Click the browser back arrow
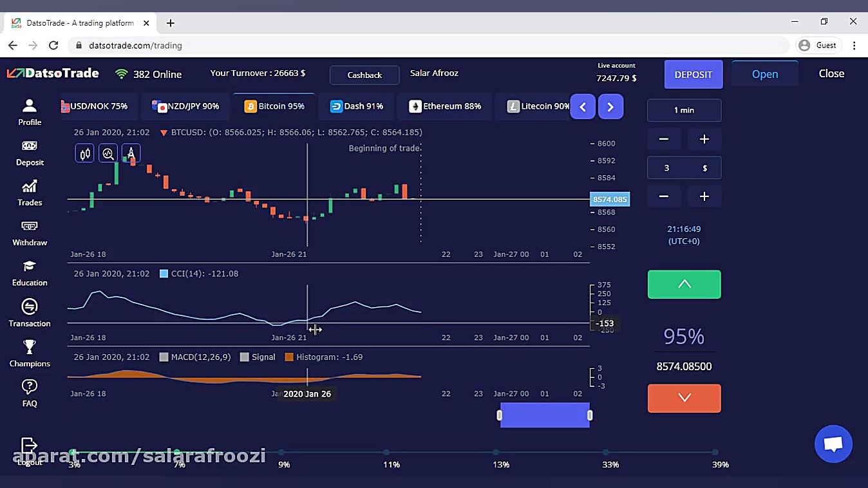The height and width of the screenshot is (488, 868). pos(13,45)
